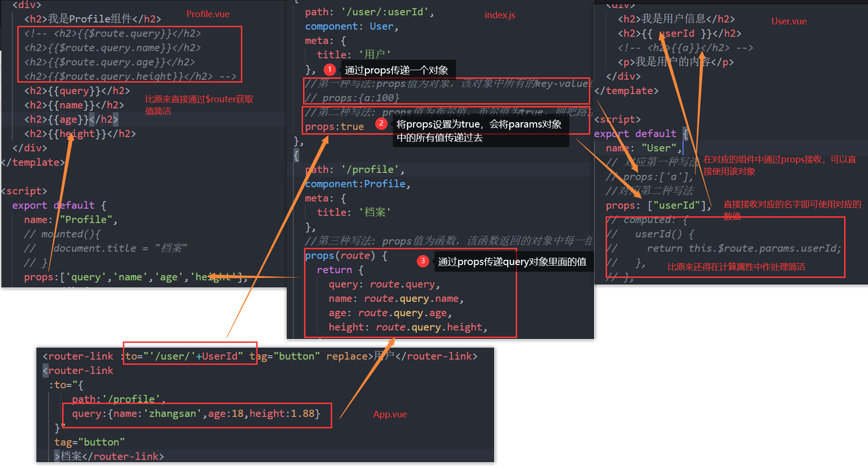Click the path: '/user/:userId' line

[369, 12]
